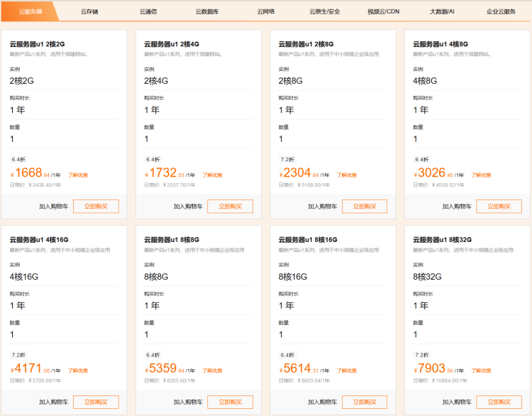532x416 pixels.
Task: Go to the 视频云/CDN tab
Action: point(382,11)
